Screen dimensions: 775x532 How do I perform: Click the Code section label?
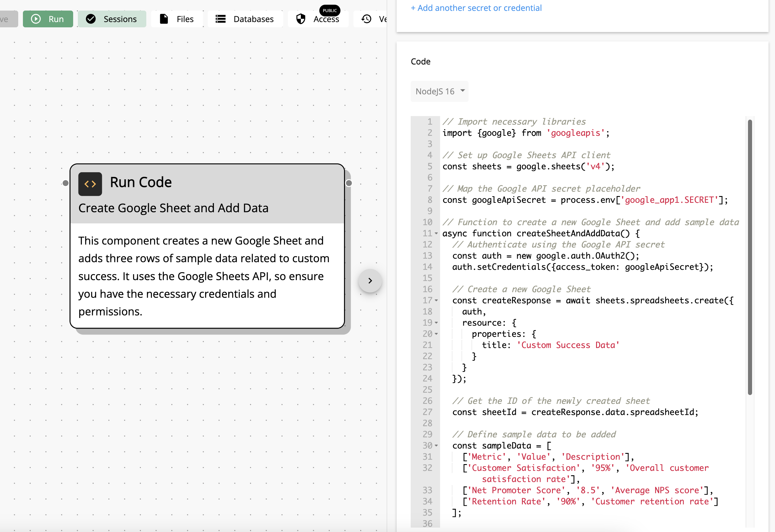(420, 61)
